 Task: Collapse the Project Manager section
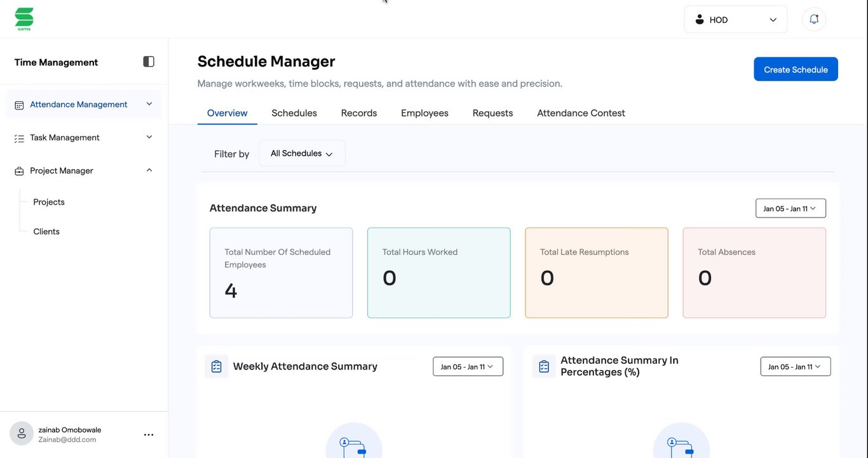(149, 170)
